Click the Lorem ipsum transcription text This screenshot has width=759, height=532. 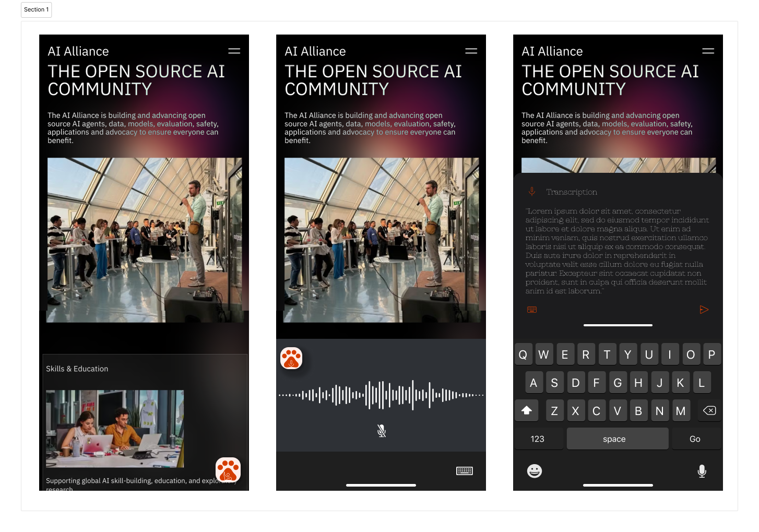(x=617, y=251)
